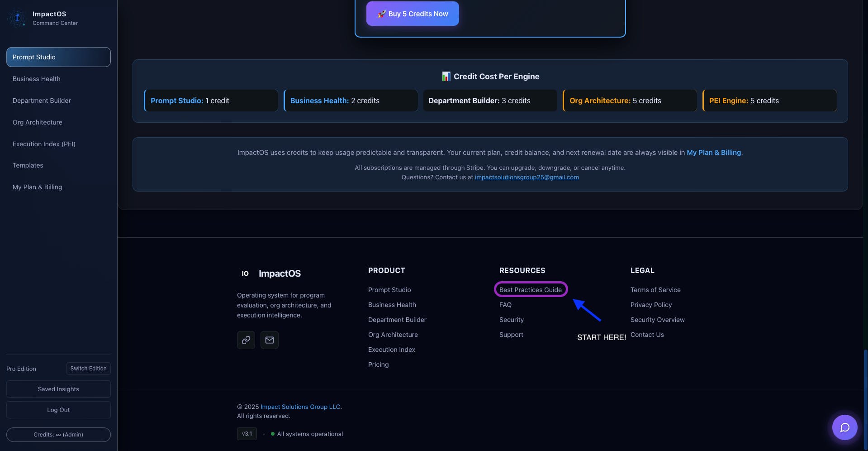Open Security Overview link

[657, 320]
